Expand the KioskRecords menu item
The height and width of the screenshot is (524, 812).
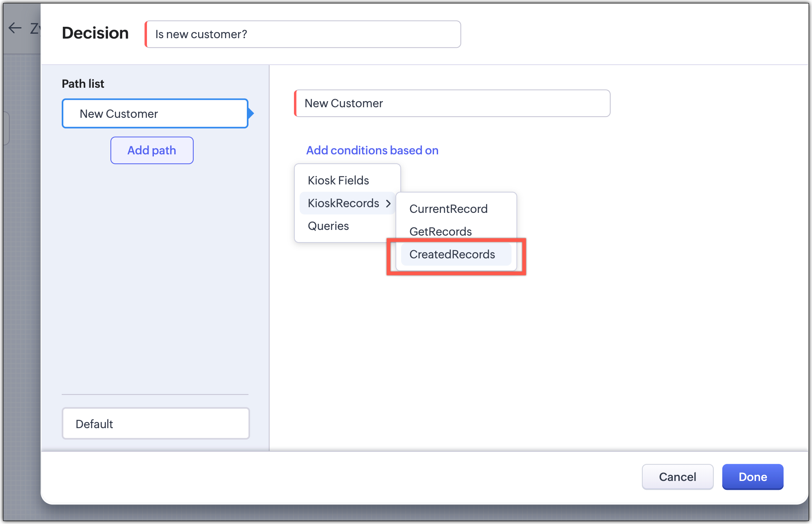click(x=343, y=203)
